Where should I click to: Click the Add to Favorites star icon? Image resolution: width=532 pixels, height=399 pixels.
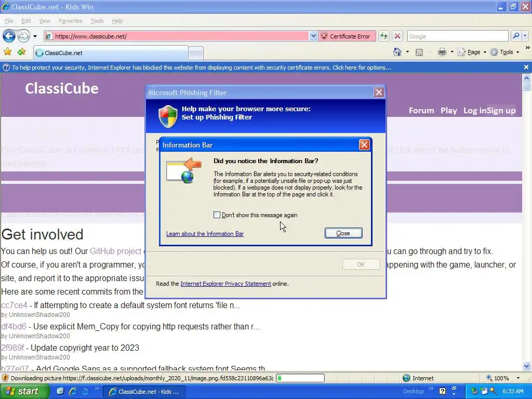(x=22, y=52)
